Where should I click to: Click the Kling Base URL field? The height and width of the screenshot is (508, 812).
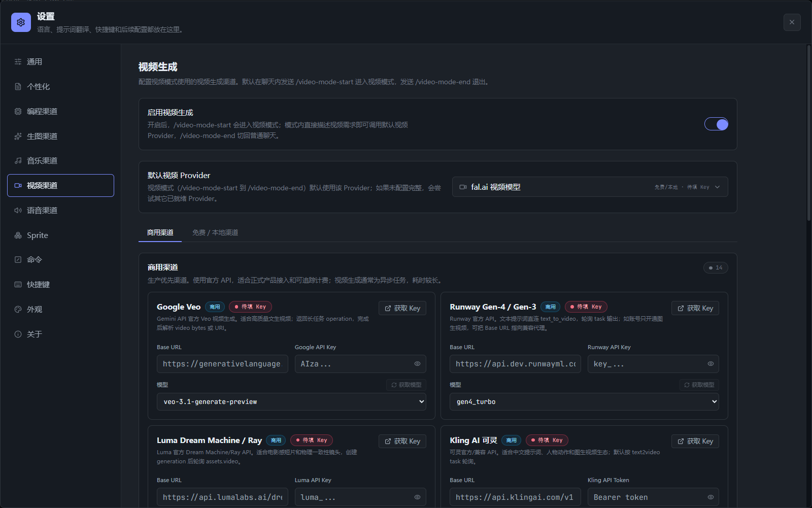(515, 497)
